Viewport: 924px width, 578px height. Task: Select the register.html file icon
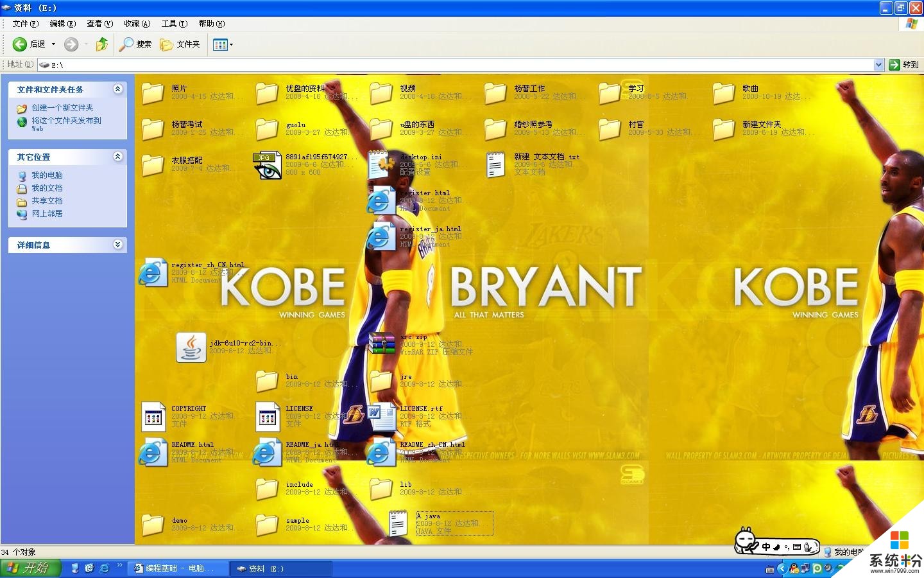pos(381,201)
